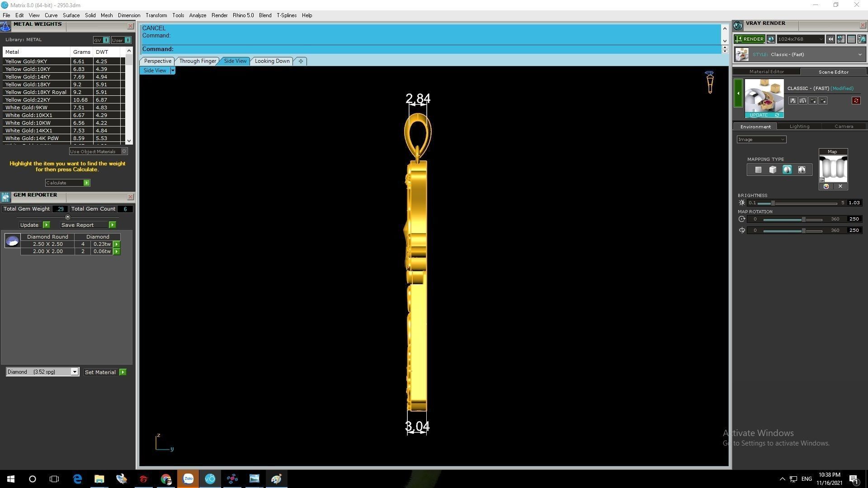Click the Gem Reporter panel icon
Screen dimensions: 868x488
(5, 197)
